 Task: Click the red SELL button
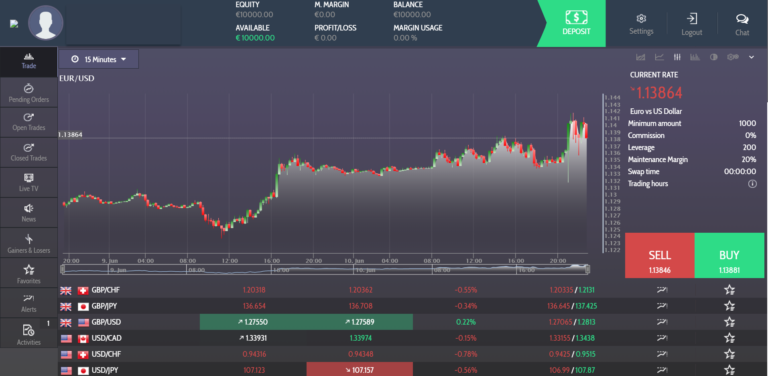click(660, 255)
